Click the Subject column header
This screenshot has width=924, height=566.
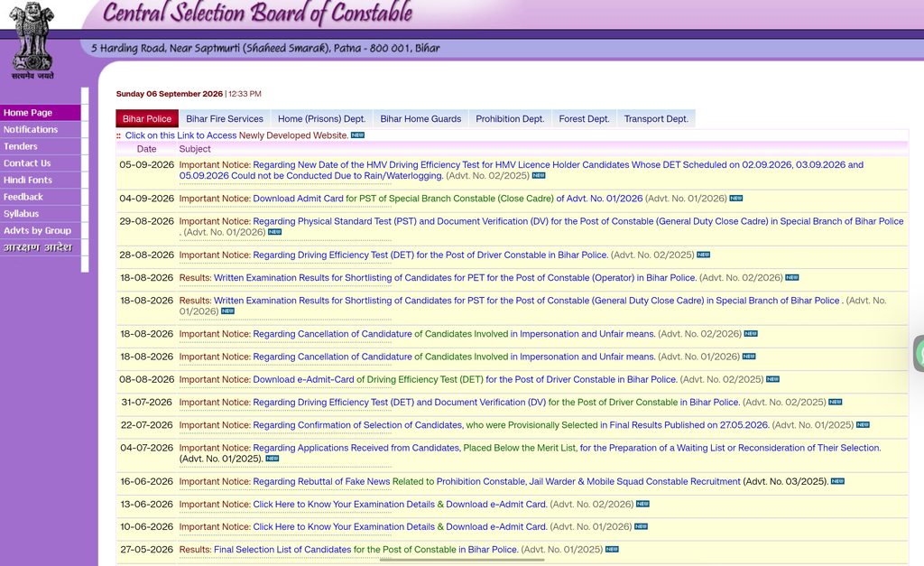pos(195,149)
